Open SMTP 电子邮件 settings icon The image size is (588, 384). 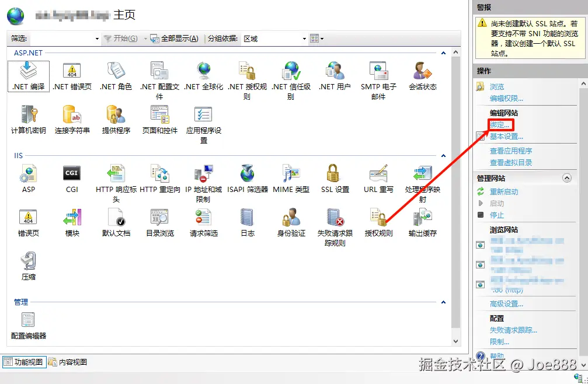pyautogui.click(x=378, y=71)
